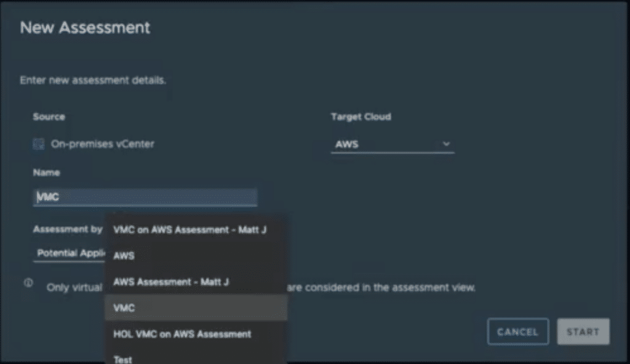The image size is (630, 364).
Task: Click the Name input field containing VMC
Action: pyautogui.click(x=145, y=197)
